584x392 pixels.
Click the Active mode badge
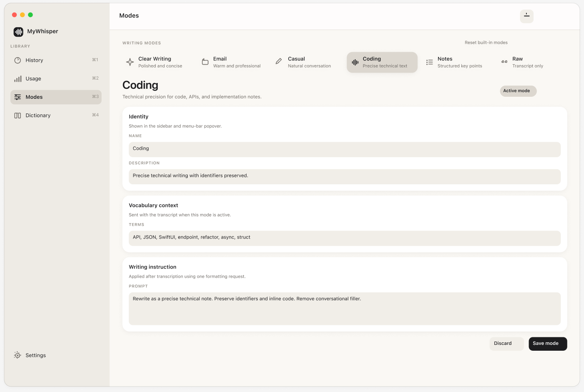tap(518, 91)
